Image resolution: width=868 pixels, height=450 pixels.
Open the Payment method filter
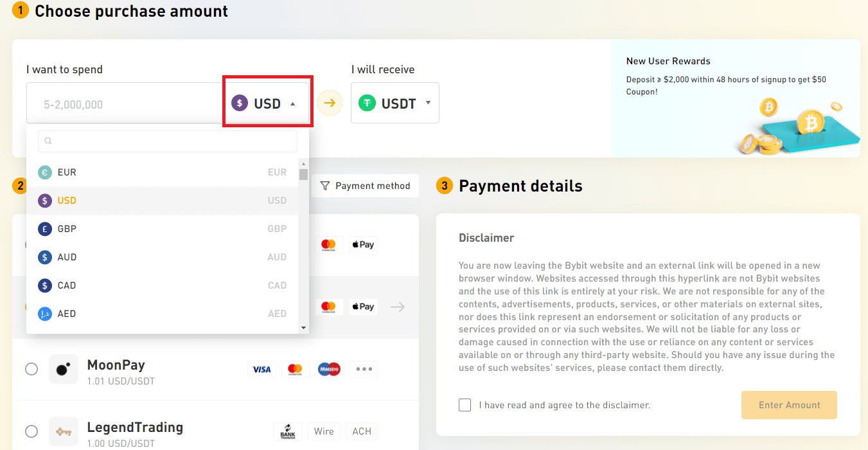365,186
